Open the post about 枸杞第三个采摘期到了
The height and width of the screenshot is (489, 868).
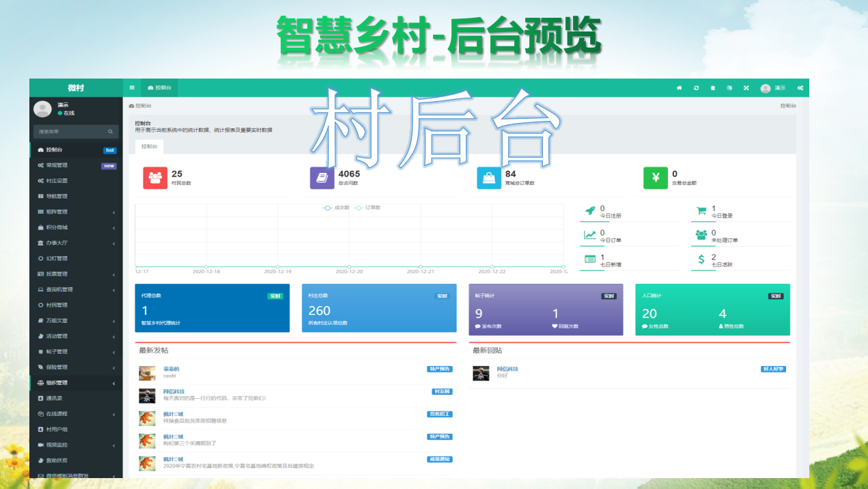189,443
